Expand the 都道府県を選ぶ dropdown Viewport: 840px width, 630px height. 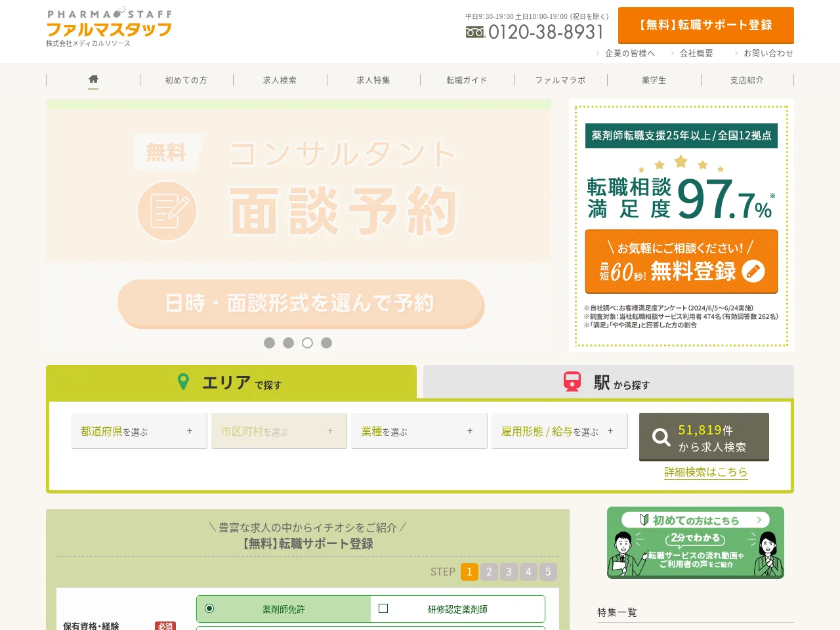(139, 431)
